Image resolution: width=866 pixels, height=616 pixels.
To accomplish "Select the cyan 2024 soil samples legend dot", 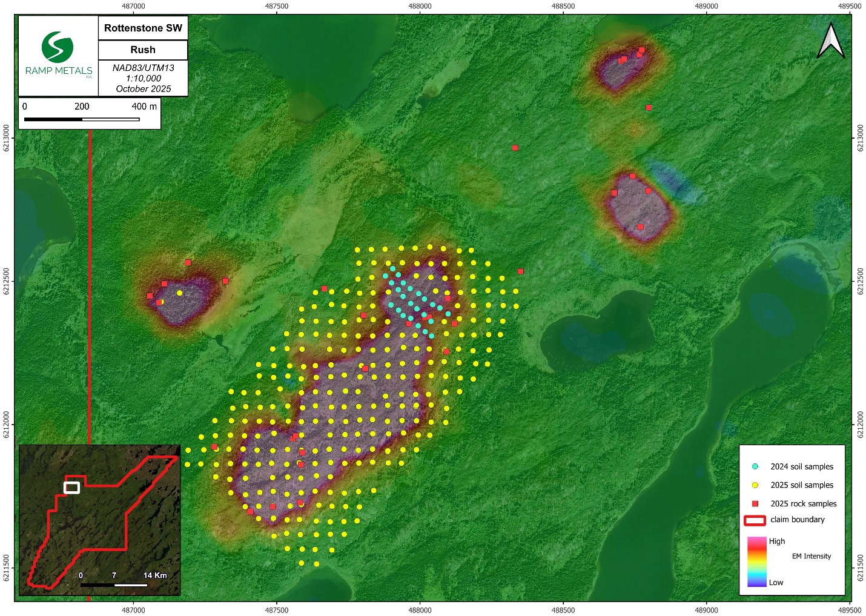I will (755, 466).
